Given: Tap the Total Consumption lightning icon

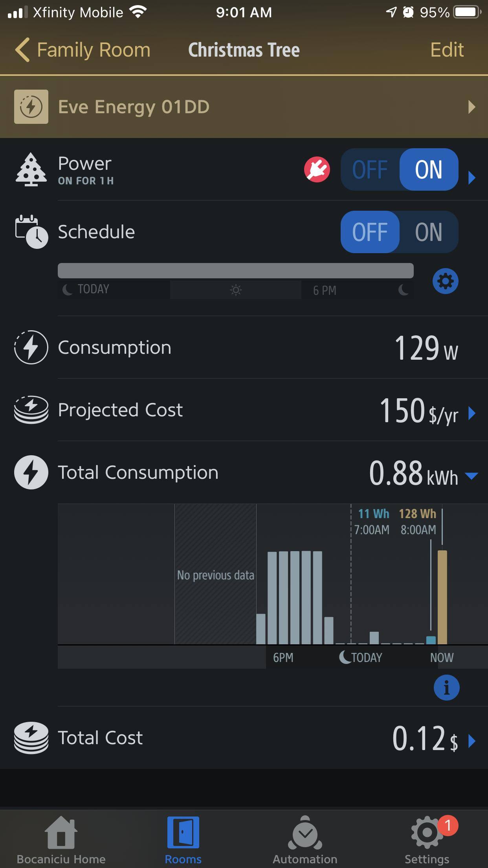Looking at the screenshot, I should [31, 472].
